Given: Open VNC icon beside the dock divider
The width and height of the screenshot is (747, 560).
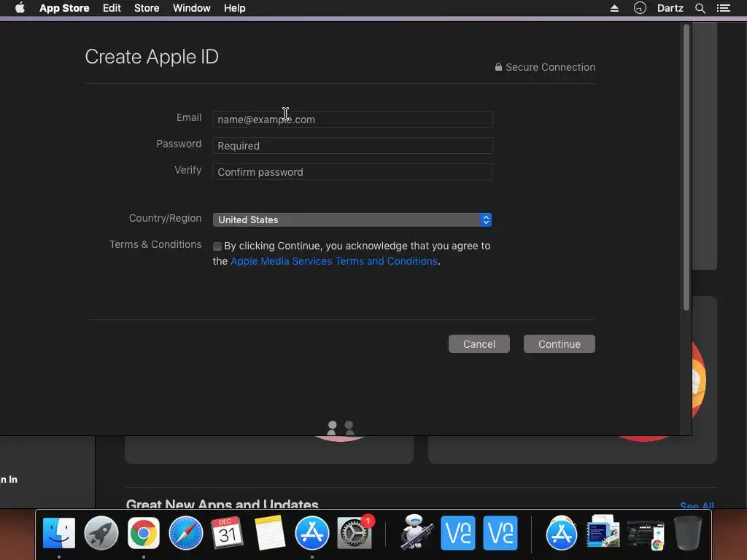Looking at the screenshot, I should 500,533.
